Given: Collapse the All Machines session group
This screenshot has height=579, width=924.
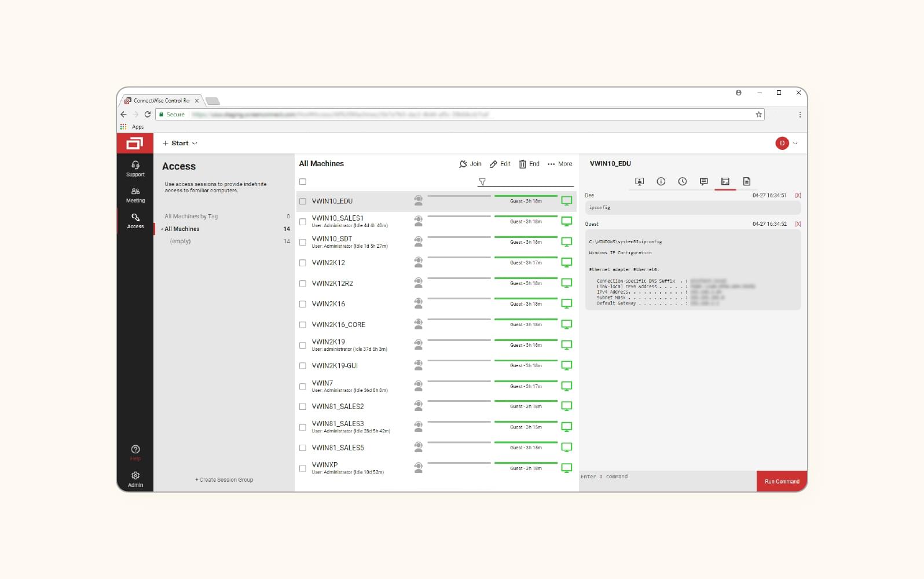Looking at the screenshot, I should [162, 229].
